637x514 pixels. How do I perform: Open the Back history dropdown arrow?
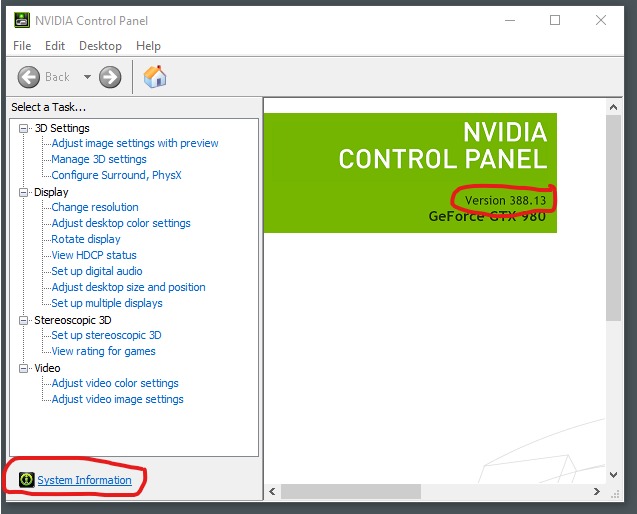[x=87, y=77]
